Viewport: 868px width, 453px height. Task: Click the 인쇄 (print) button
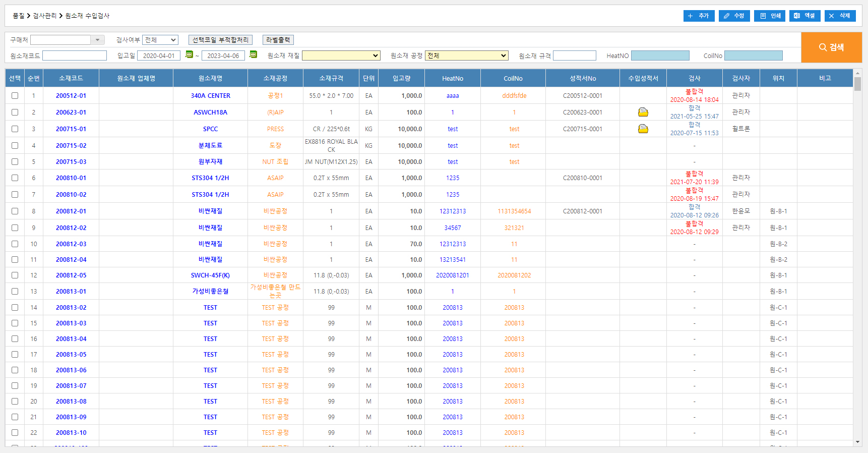[x=769, y=16]
